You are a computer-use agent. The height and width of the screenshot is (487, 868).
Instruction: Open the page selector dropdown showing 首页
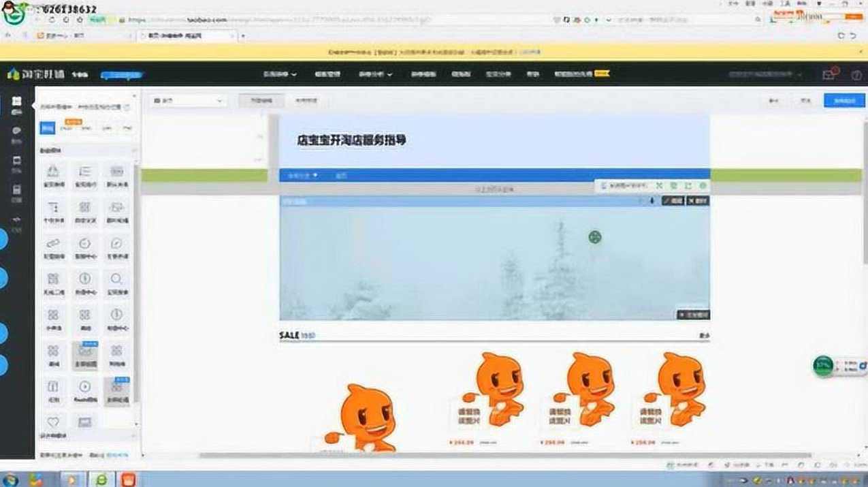(x=189, y=101)
